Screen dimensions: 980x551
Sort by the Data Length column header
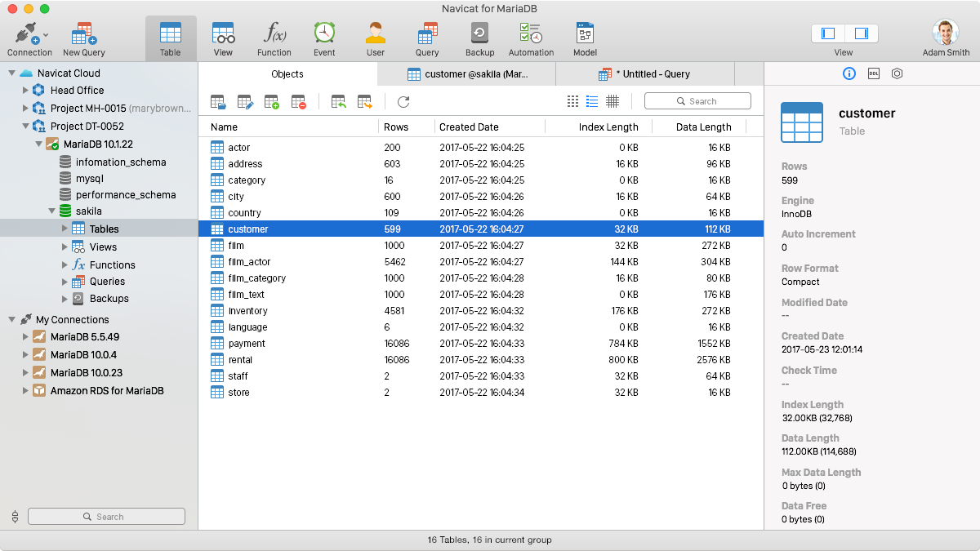(x=699, y=127)
